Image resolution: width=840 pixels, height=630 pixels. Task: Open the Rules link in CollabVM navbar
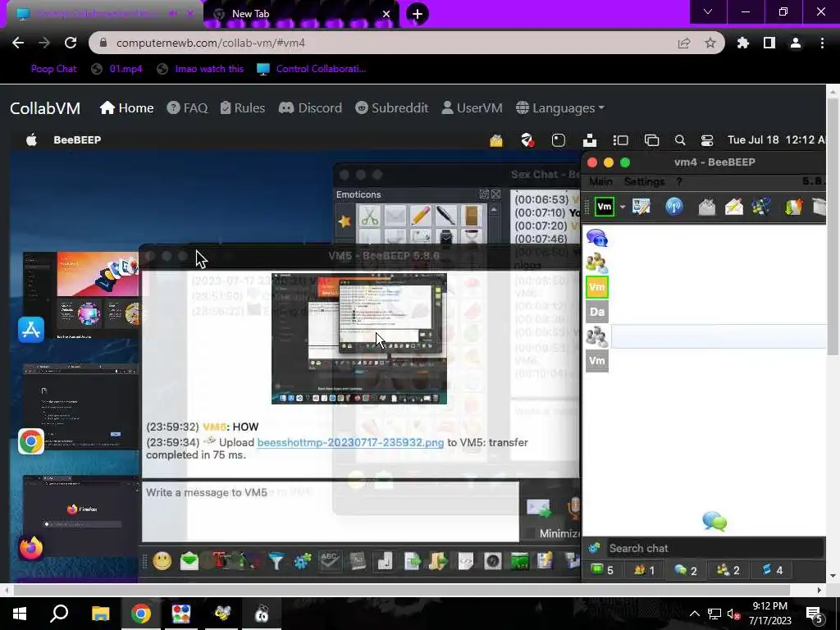[243, 108]
